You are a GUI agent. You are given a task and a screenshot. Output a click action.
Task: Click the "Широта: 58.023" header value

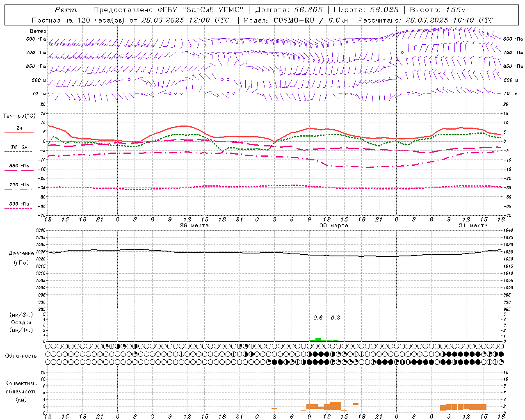[366, 10]
